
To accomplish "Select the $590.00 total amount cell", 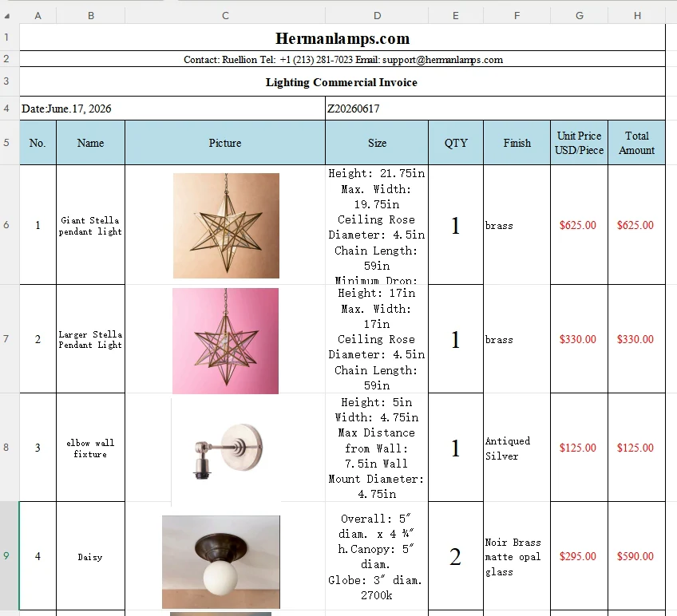I will [637, 556].
